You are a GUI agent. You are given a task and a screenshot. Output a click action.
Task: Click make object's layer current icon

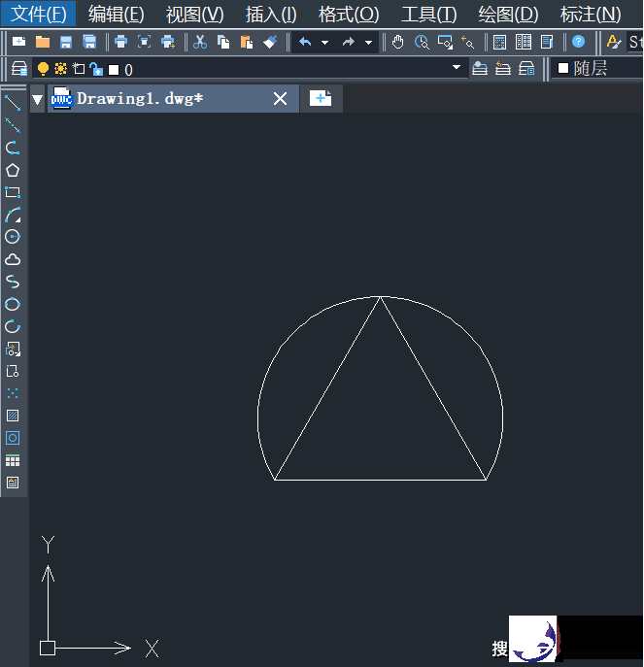(x=480, y=69)
